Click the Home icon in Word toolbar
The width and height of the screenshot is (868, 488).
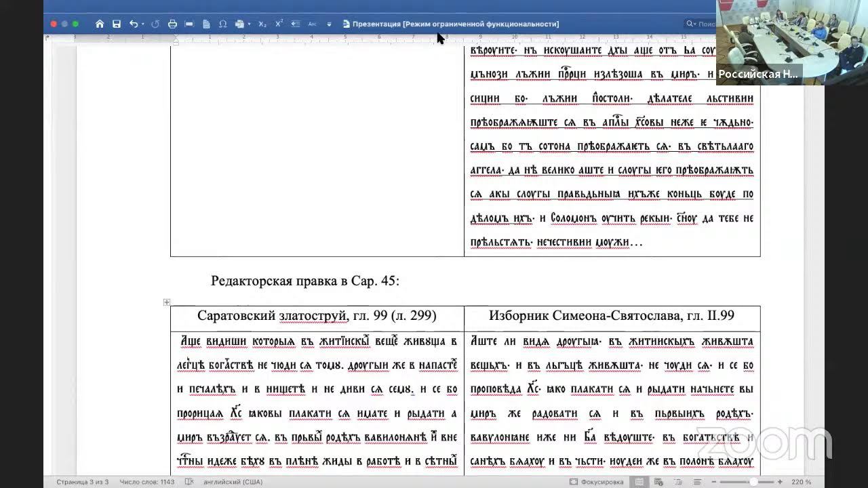pyautogui.click(x=100, y=24)
